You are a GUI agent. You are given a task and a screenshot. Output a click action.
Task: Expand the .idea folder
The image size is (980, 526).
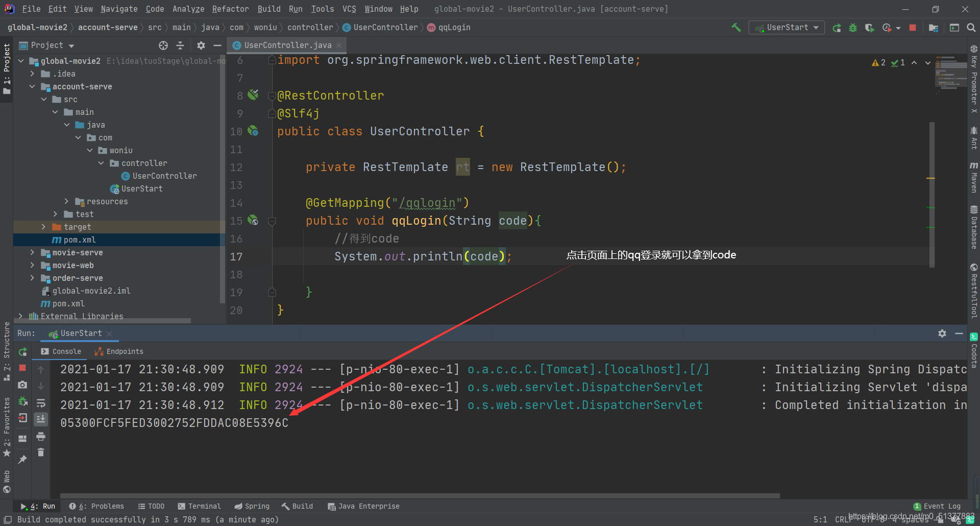pos(32,74)
